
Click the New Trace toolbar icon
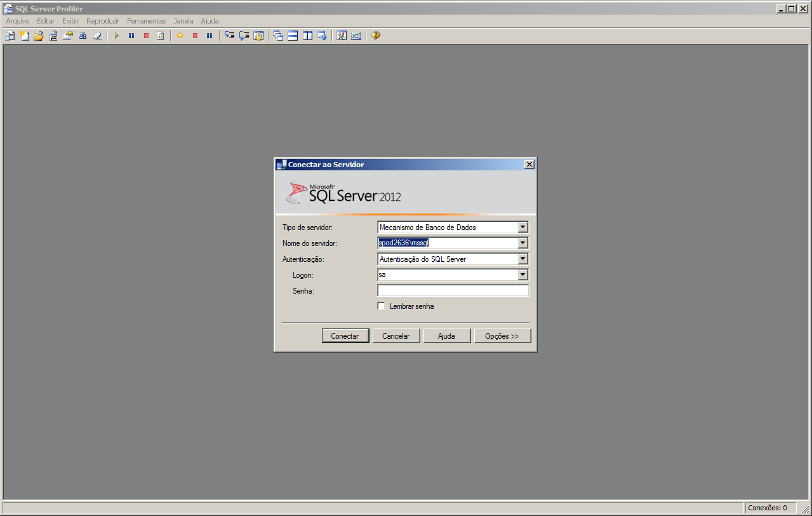click(x=10, y=36)
